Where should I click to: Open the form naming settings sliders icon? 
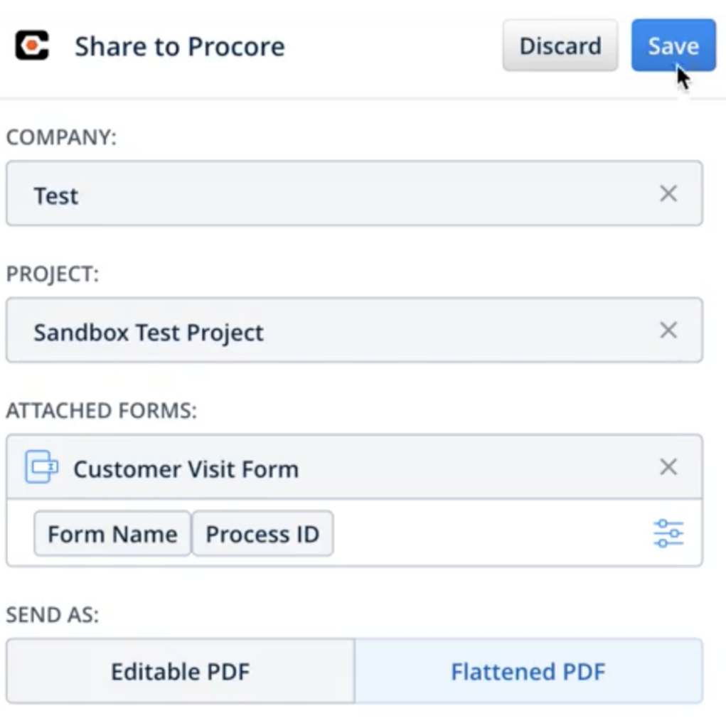668,533
